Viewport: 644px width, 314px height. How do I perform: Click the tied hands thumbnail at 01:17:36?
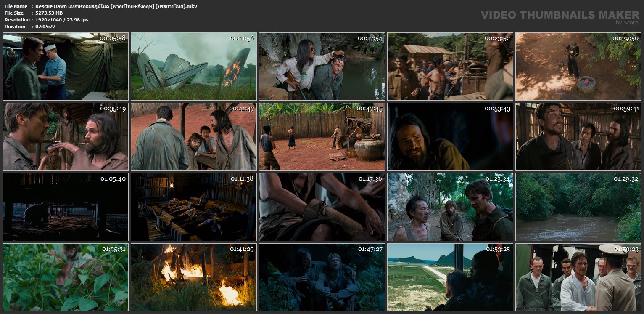pos(322,207)
